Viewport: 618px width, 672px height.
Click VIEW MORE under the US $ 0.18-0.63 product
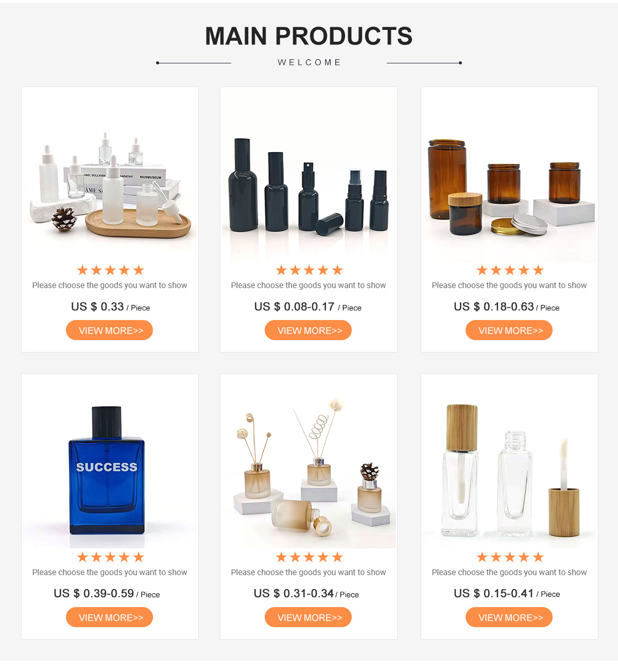point(509,330)
